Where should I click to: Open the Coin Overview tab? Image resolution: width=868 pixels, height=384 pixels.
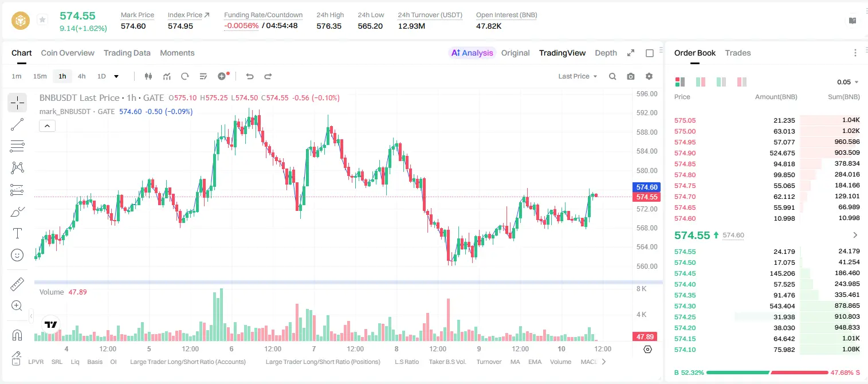[x=68, y=53]
